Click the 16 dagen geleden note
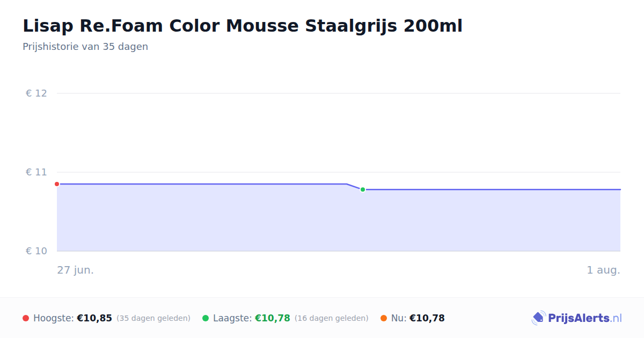The width and height of the screenshot is (644, 338). 332,318
